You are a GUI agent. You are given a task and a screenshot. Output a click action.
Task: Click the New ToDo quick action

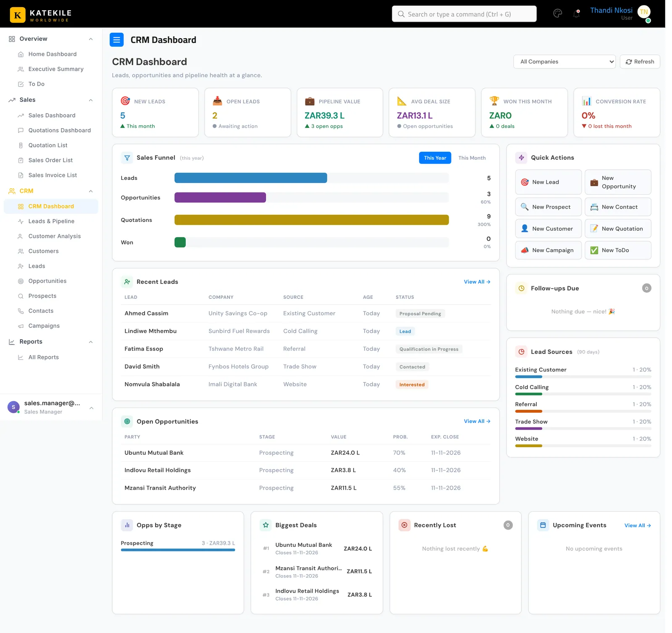point(618,250)
